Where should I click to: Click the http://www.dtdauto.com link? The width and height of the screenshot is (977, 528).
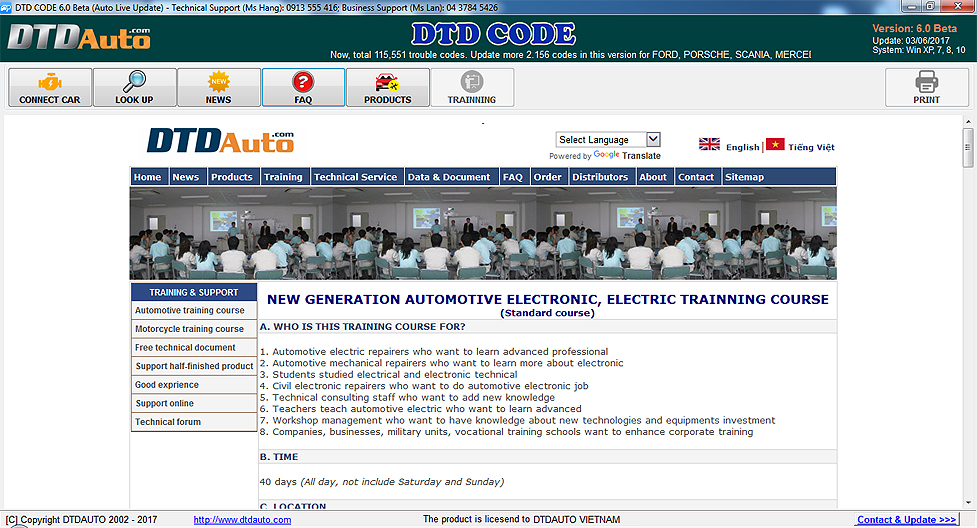click(x=242, y=520)
